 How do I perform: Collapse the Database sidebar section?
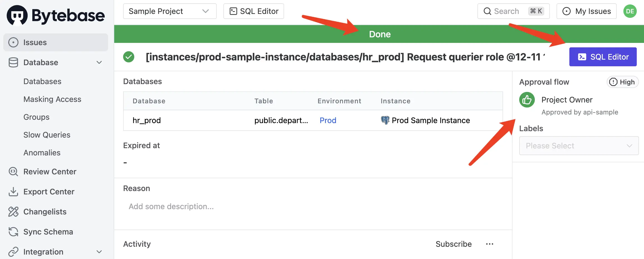[x=99, y=62]
